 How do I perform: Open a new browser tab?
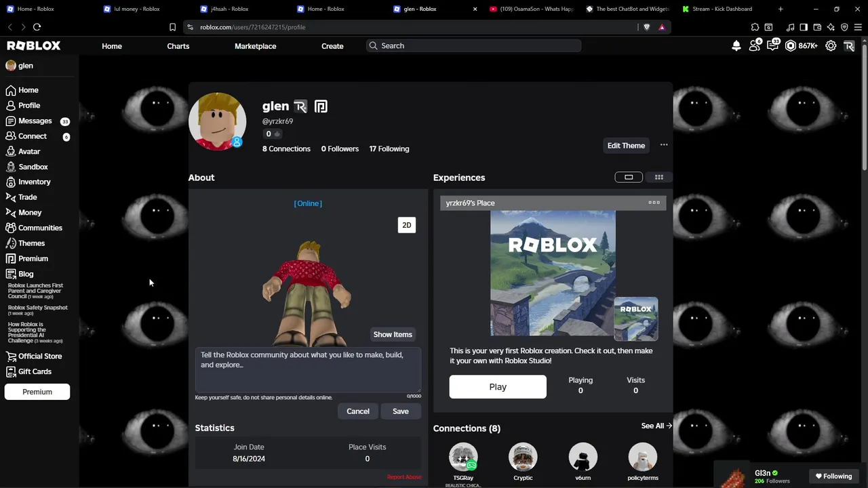pyautogui.click(x=781, y=9)
